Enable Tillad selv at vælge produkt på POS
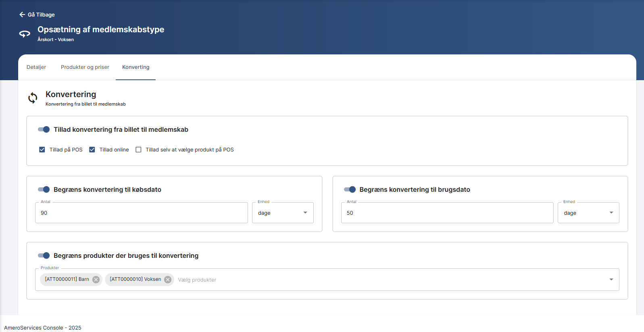644x332 pixels. click(138, 149)
